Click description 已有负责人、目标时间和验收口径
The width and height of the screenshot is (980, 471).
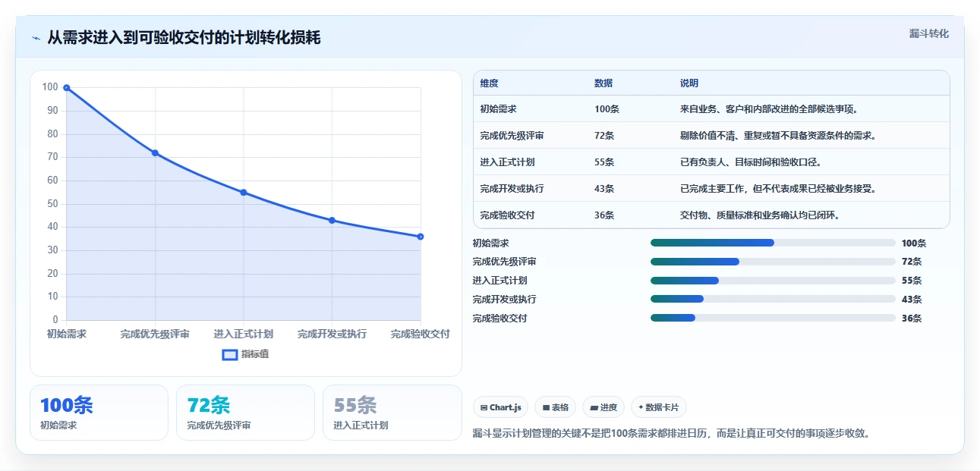(751, 162)
